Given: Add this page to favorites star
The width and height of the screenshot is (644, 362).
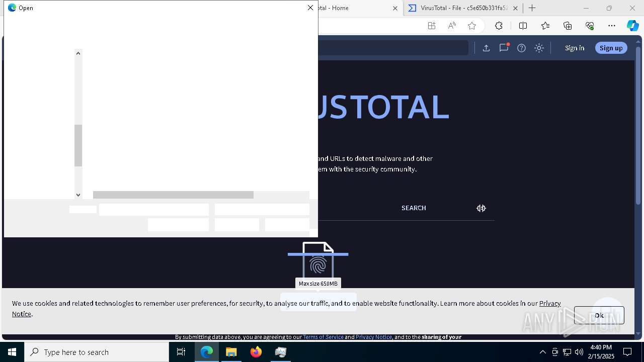Looking at the screenshot, I should click(472, 26).
